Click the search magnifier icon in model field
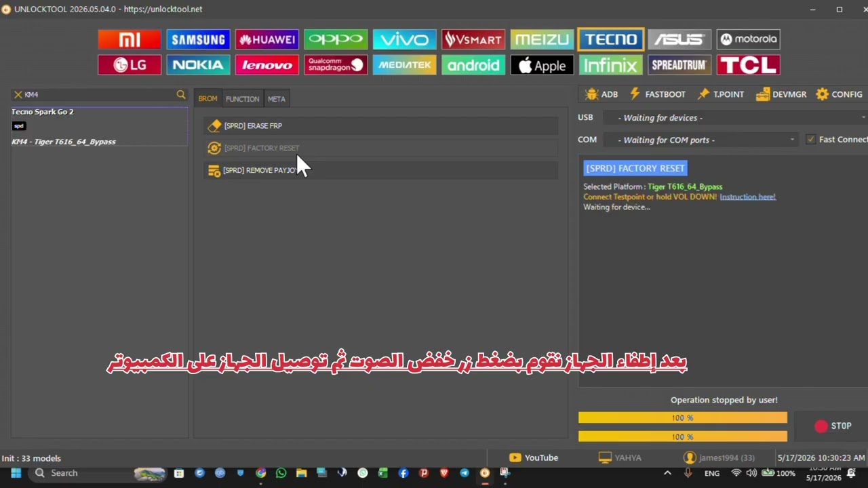The image size is (868, 488). 181,95
